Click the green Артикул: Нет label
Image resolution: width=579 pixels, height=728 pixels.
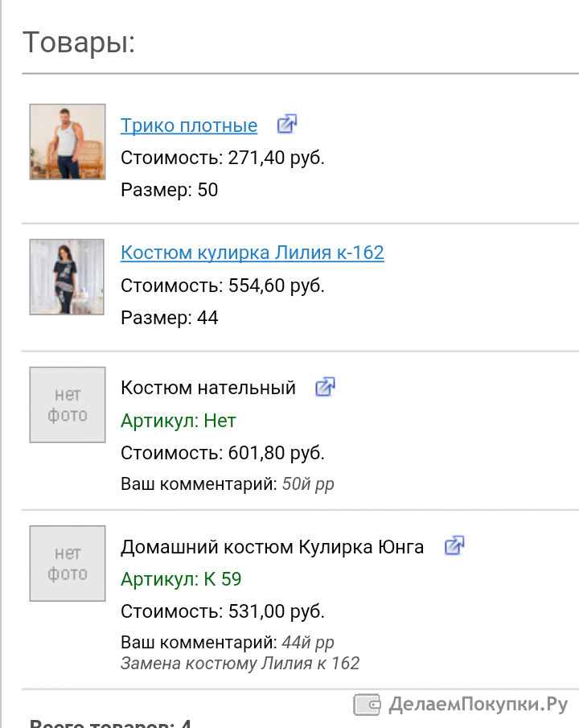[179, 421]
